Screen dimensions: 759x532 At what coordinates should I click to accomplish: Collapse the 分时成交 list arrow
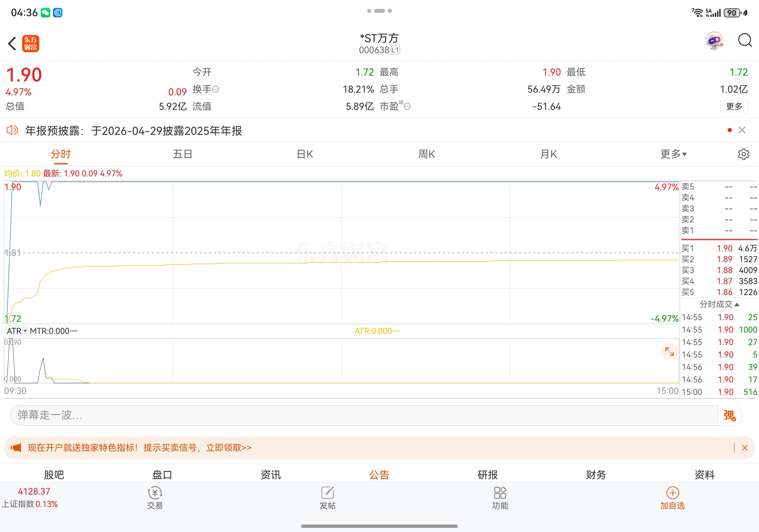click(x=737, y=304)
